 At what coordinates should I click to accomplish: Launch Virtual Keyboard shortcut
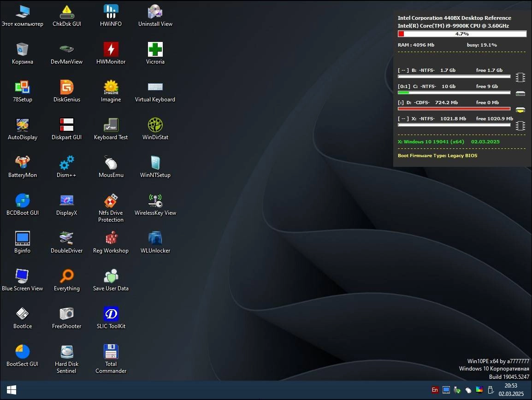[155, 91]
